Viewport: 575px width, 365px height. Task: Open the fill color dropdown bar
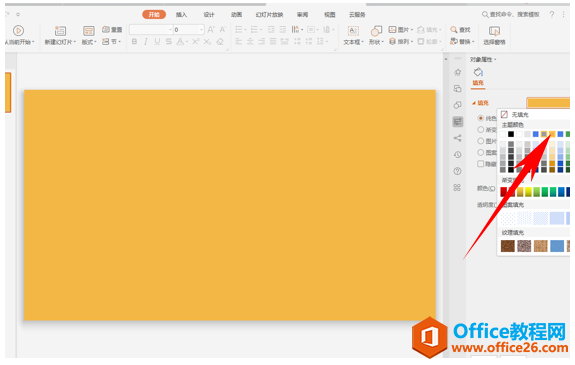(548, 103)
